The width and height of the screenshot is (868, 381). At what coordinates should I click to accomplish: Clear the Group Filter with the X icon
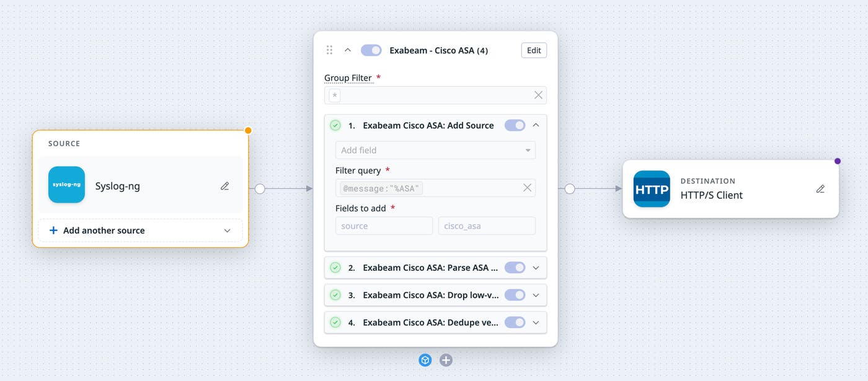(538, 95)
